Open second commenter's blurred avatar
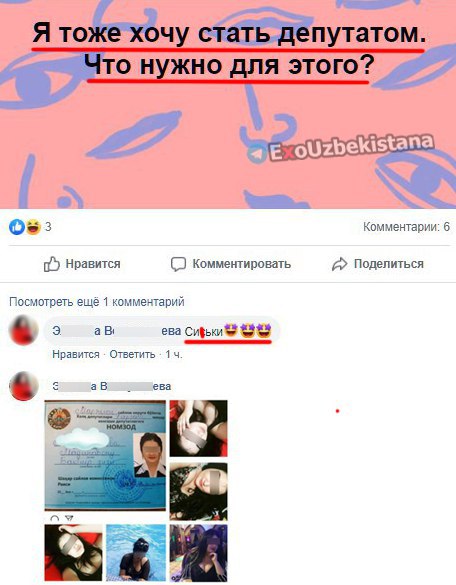The height and width of the screenshot is (585, 456). click(24, 386)
